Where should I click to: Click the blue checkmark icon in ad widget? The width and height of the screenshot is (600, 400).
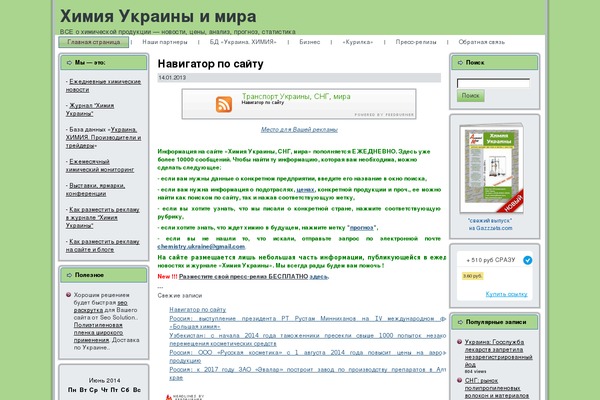tap(527, 260)
